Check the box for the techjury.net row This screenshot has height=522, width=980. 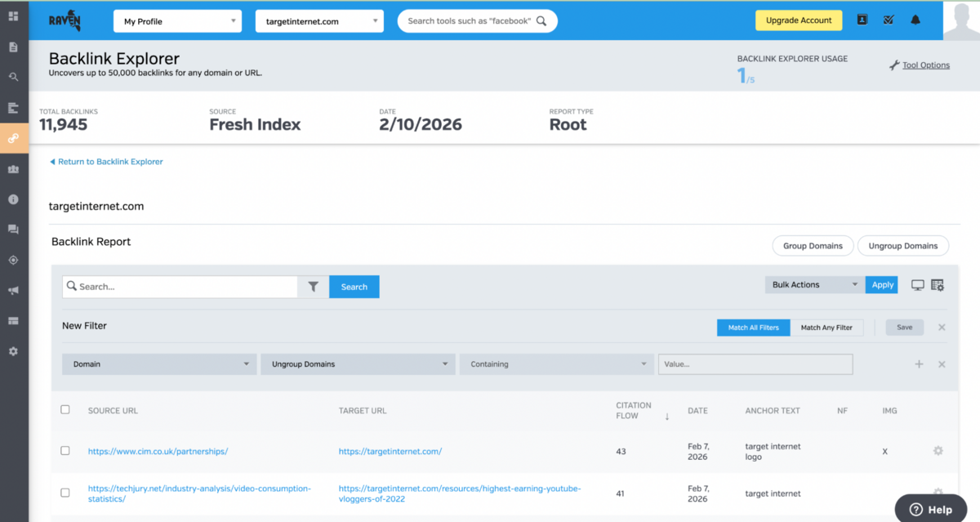[x=65, y=493]
